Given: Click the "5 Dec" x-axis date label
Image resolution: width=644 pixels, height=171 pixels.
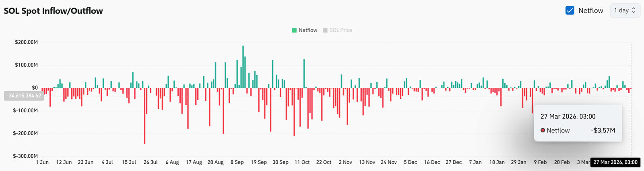Looking at the screenshot, I should pos(411,162).
